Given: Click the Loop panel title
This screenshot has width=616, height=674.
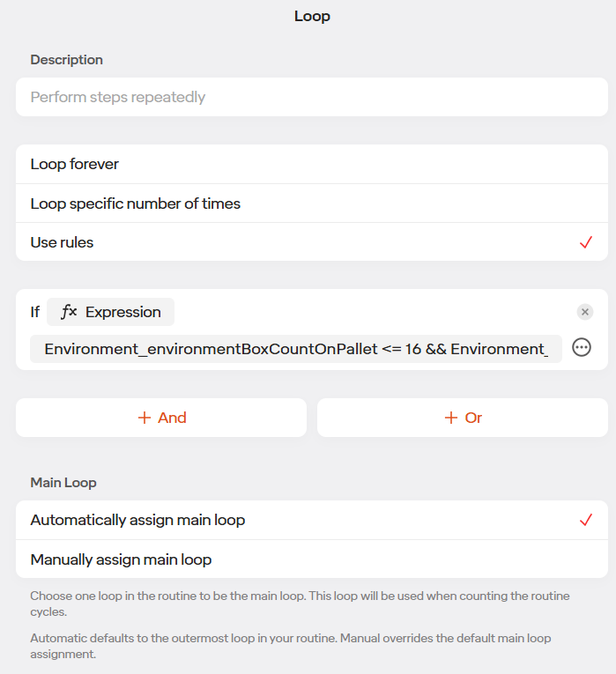Looking at the screenshot, I should click(312, 17).
